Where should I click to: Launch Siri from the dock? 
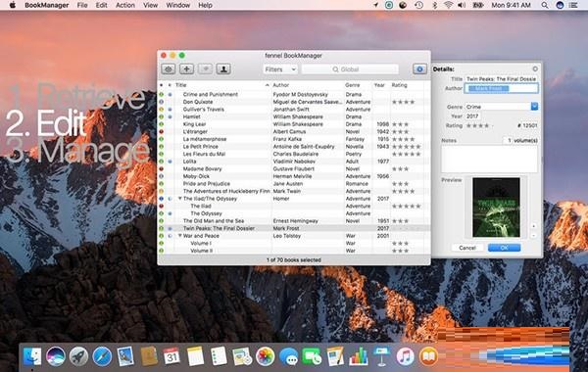(56, 356)
